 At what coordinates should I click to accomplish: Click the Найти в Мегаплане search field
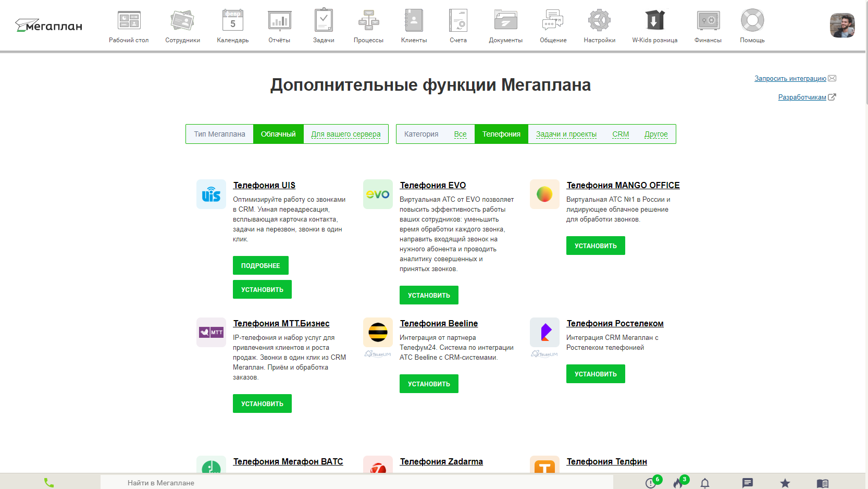[x=356, y=483]
